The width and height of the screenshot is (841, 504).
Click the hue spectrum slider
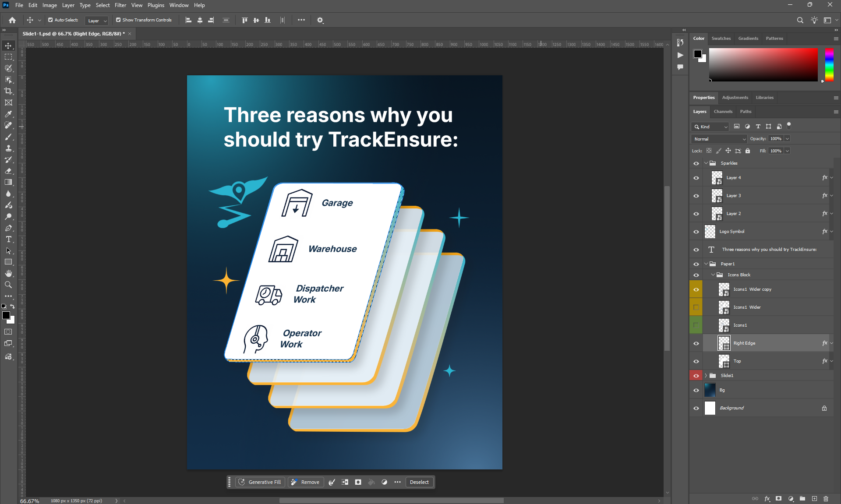click(829, 65)
